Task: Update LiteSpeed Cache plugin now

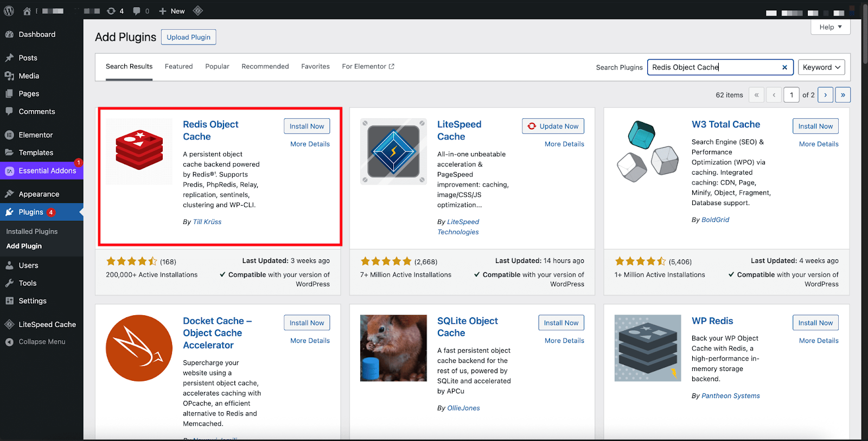Action: coord(553,126)
